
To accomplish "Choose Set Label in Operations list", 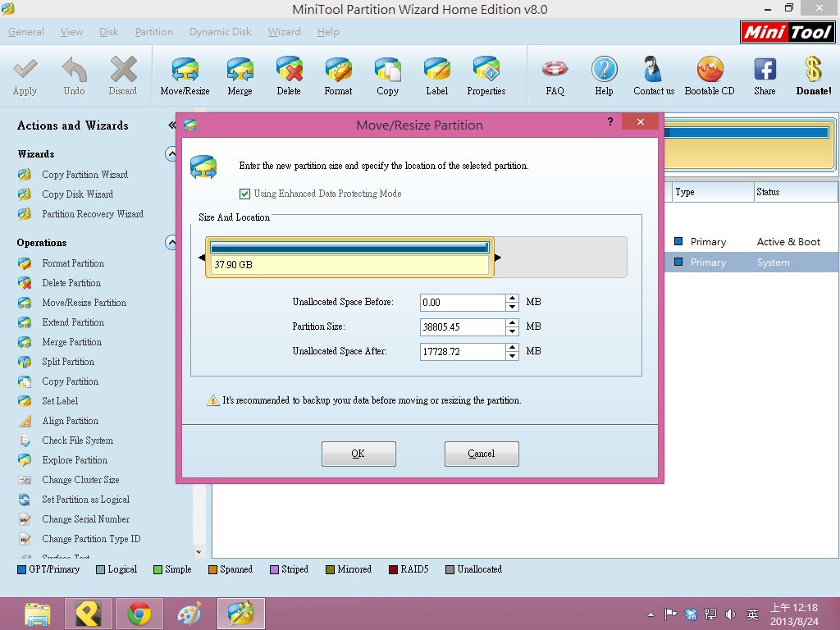I will coord(60,401).
